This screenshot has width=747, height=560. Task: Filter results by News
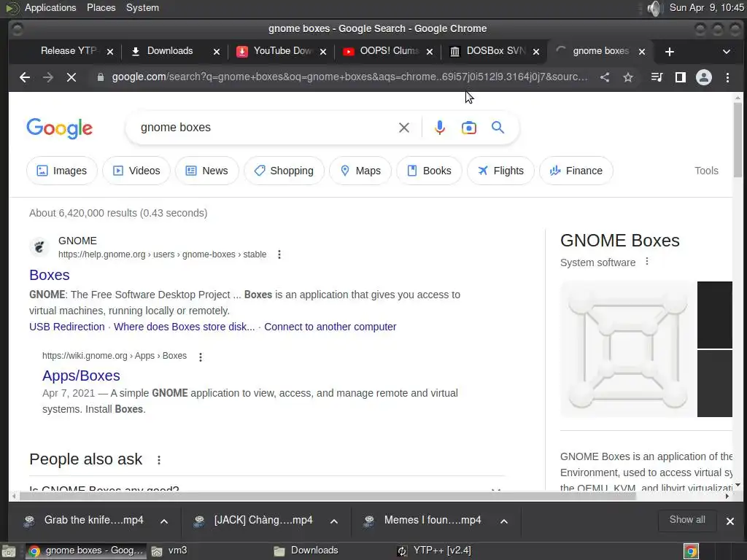click(206, 171)
